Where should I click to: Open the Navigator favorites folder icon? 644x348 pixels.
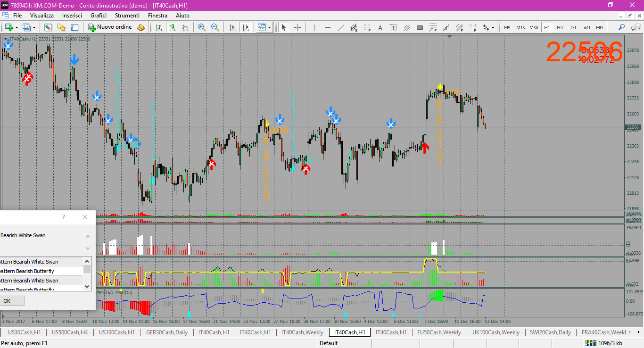pos(61,27)
